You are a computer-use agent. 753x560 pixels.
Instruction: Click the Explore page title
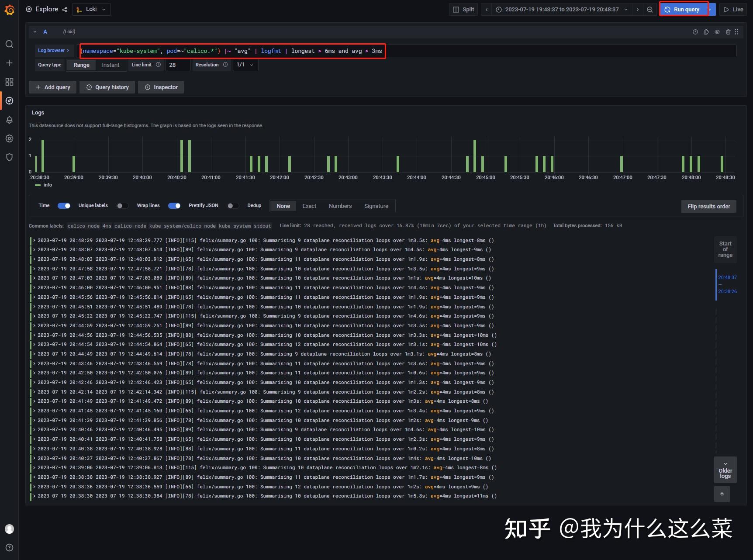pos(47,9)
